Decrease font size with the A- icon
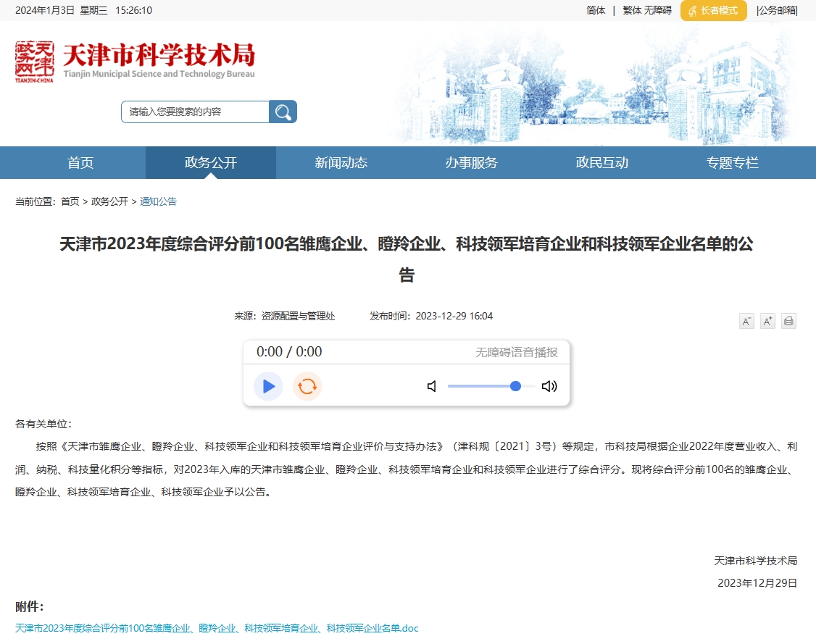The image size is (816, 644). point(746,321)
